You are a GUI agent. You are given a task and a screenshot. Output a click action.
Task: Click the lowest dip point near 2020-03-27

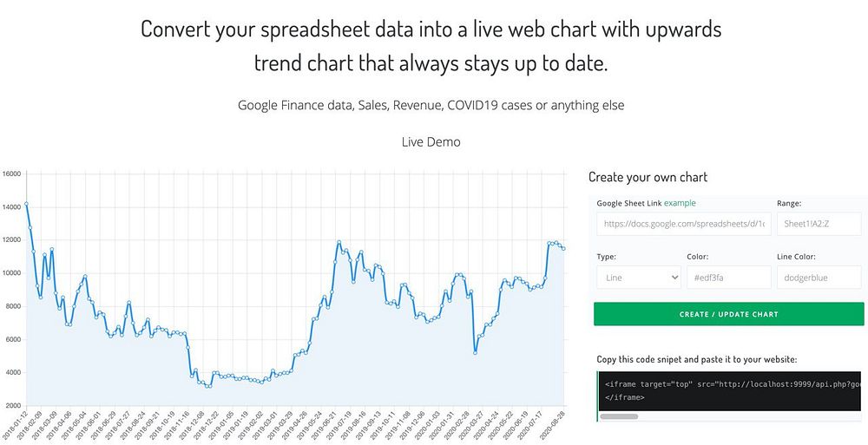pos(475,352)
